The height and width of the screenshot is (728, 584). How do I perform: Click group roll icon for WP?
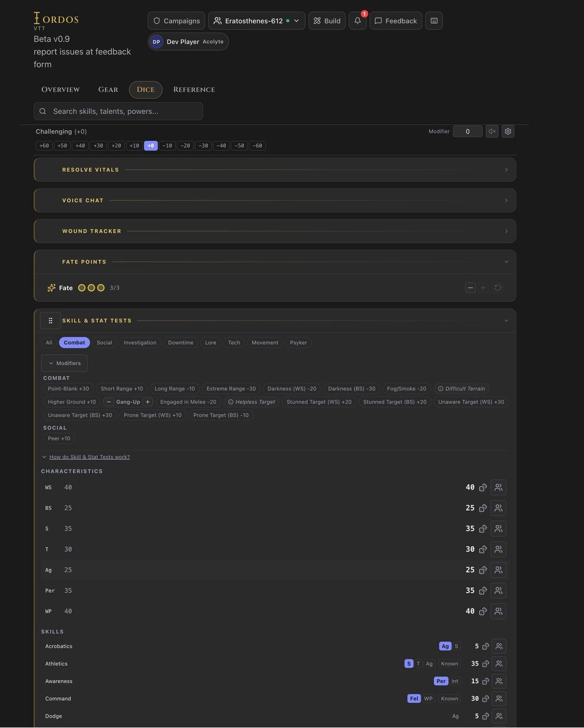click(498, 612)
